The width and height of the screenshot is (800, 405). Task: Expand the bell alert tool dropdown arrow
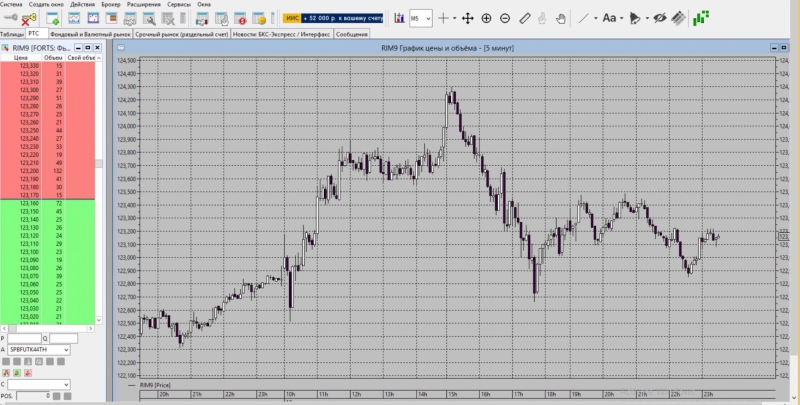[647, 18]
